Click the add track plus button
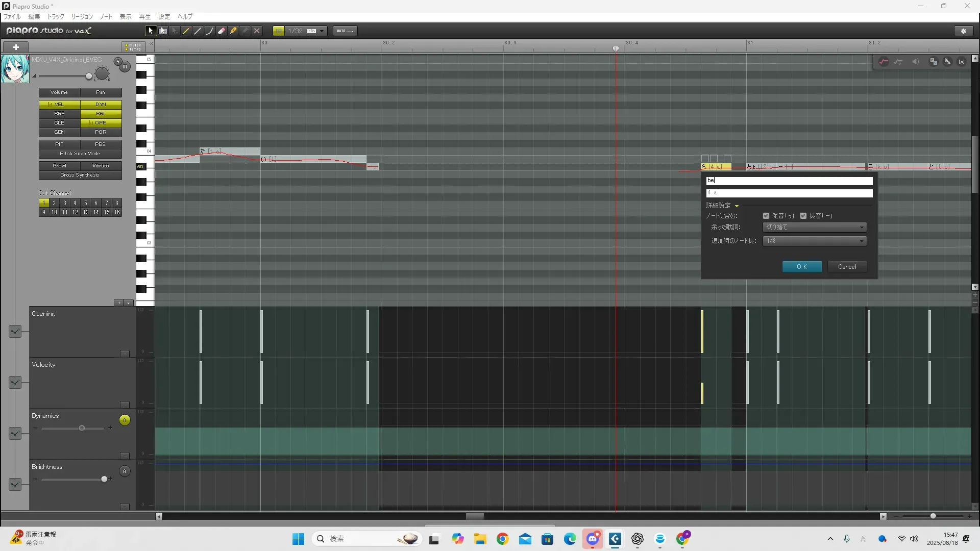 (16, 47)
